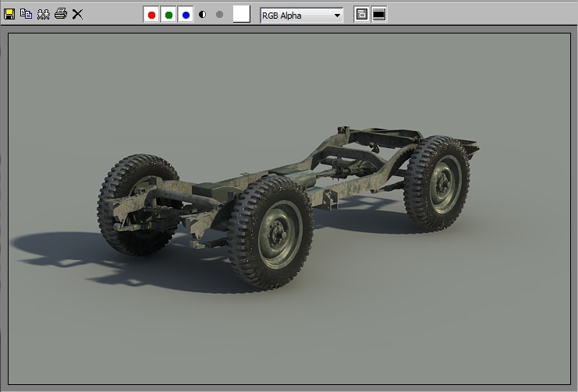This screenshot has height=392, width=578.
Task: Toggle the green channel button
Action: [168, 15]
